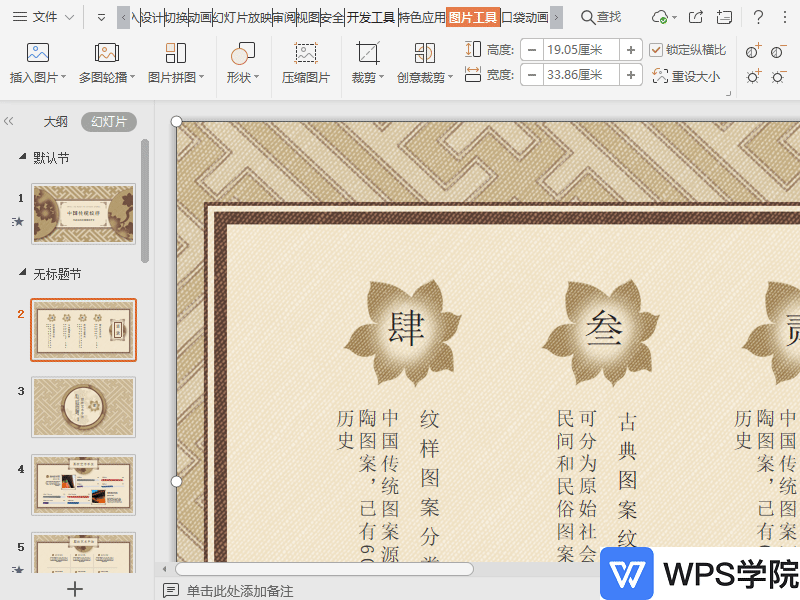Switch to the 特色应用 tab
This screenshot has width=800, height=600.
421,18
